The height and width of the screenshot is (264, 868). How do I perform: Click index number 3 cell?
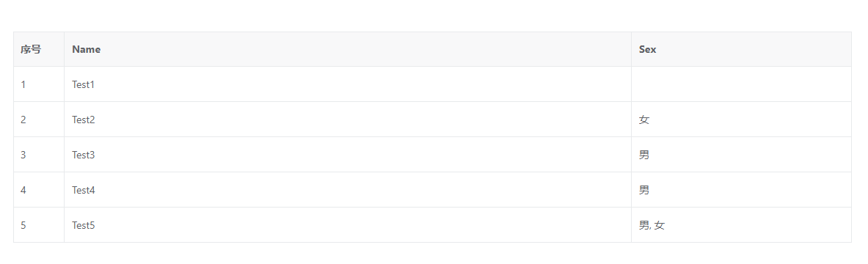coord(39,155)
